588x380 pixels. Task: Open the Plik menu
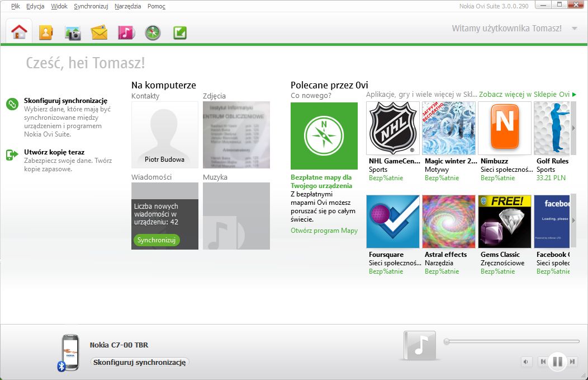pyautogui.click(x=16, y=6)
